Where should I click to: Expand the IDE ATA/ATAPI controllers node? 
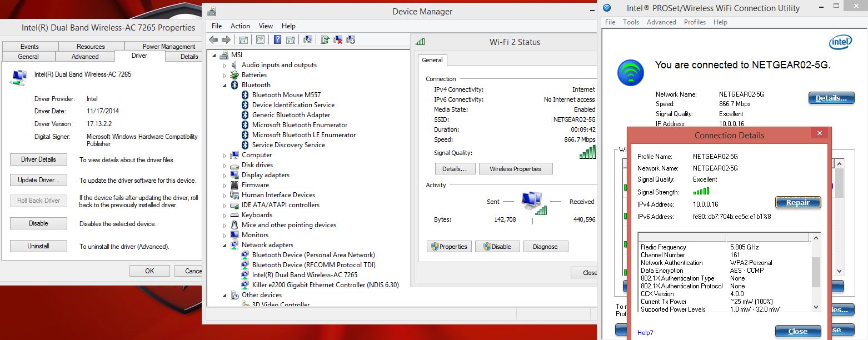point(225,206)
